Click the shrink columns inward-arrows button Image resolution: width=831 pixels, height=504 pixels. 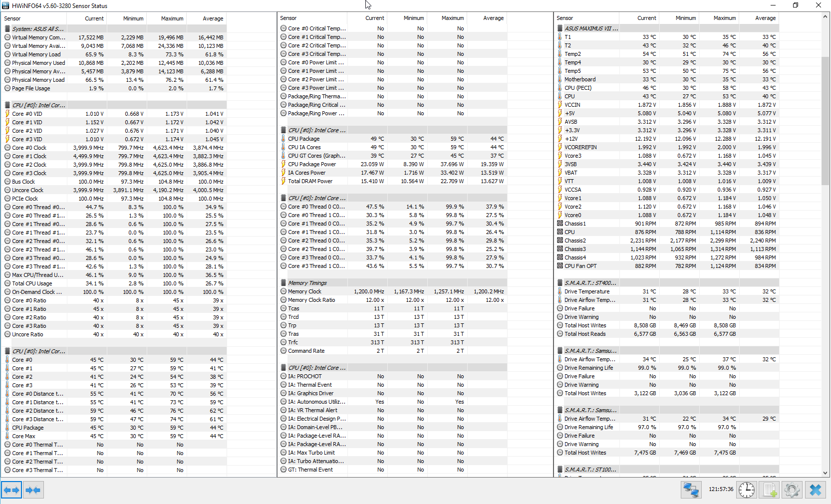33,490
